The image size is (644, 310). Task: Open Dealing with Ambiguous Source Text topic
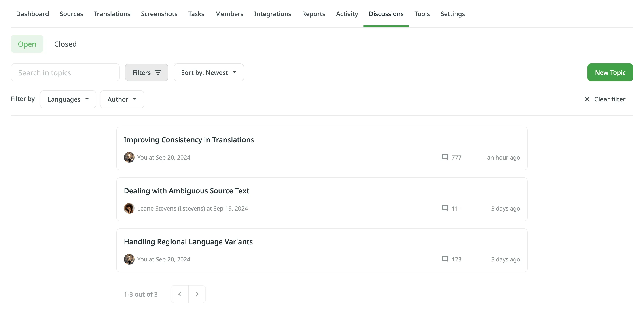point(186,191)
